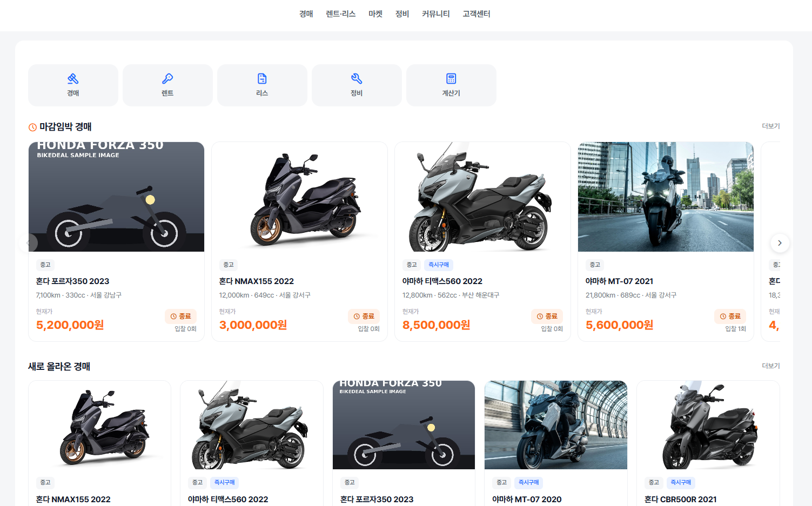812x506 pixels.
Task: Select price 5,200,000원
Action: (x=70, y=325)
